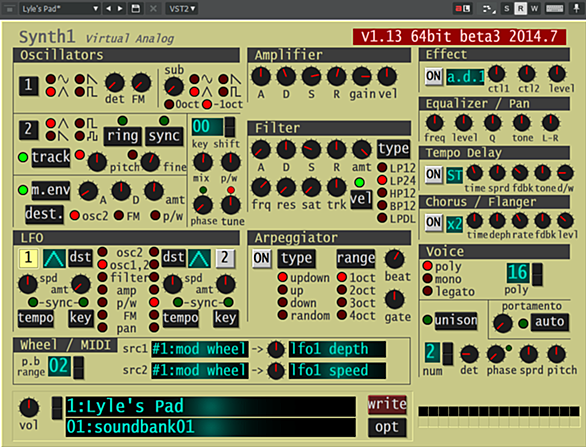The image size is (586, 447).
Task: Select oscillator 1 sine waveform
Action: (50, 79)
